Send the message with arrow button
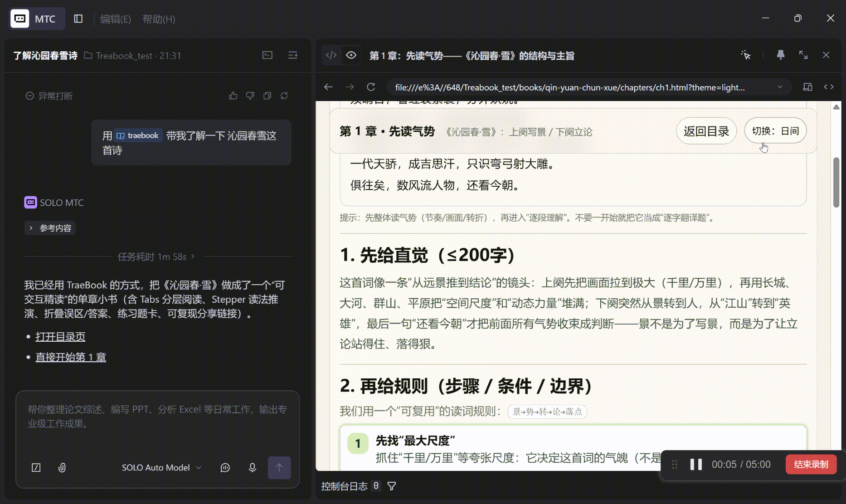This screenshot has height=504, width=846. tap(279, 468)
